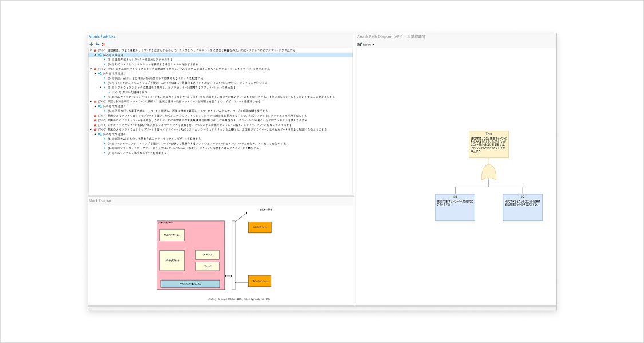This screenshot has width=644, height=343.
Task: Click the Strategy to Adopt ISO/SAE 21434 caption
Action: point(239,299)
